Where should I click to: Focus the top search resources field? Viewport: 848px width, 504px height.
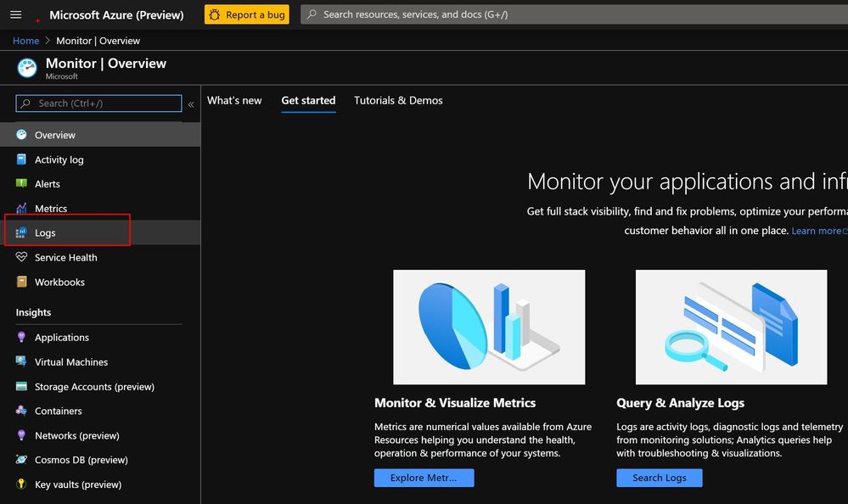click(574, 14)
